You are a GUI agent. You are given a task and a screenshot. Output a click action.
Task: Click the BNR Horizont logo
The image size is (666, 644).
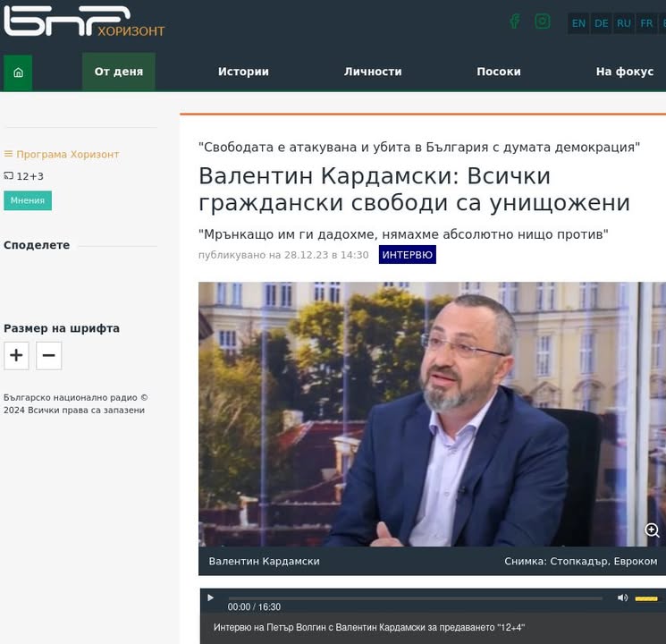[84, 21]
